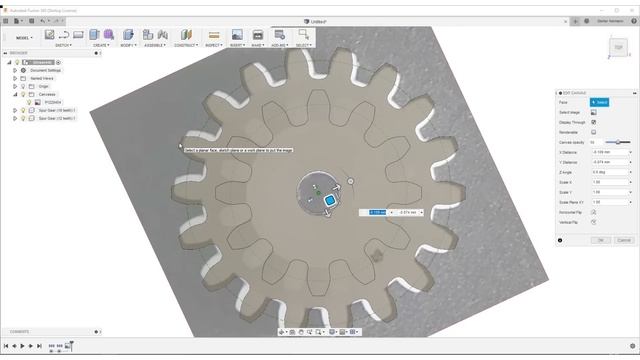Select the Joint tool icon
The height and width of the screenshot is (360, 640).
pyautogui.click(x=162, y=35)
